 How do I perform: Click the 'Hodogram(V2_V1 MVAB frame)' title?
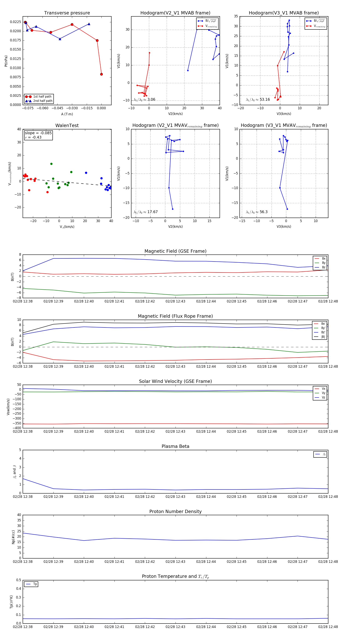click(175, 13)
